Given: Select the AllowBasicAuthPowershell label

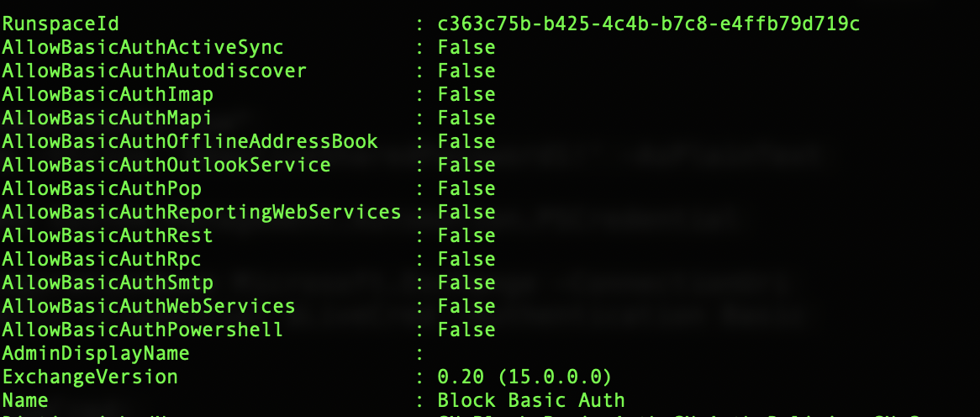Looking at the screenshot, I should 143,330.
